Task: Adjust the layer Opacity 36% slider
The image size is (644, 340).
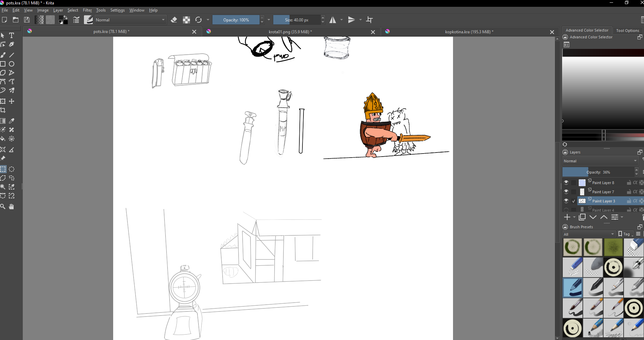Action: click(x=598, y=172)
